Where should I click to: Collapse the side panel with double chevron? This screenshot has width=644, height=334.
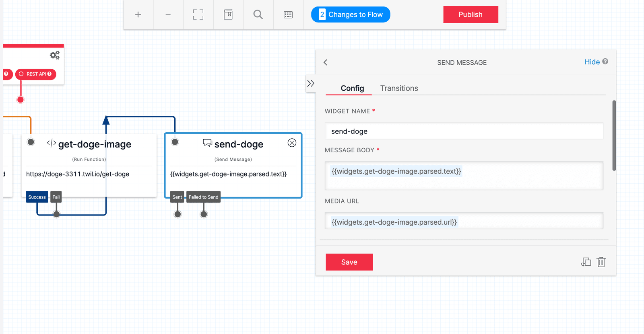(x=311, y=84)
